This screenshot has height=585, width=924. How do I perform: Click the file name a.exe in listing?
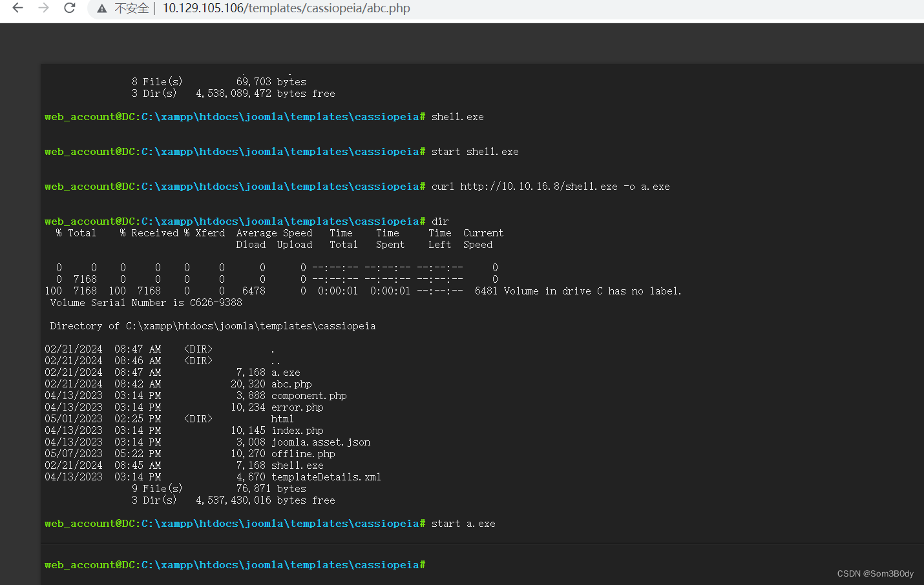(x=286, y=373)
